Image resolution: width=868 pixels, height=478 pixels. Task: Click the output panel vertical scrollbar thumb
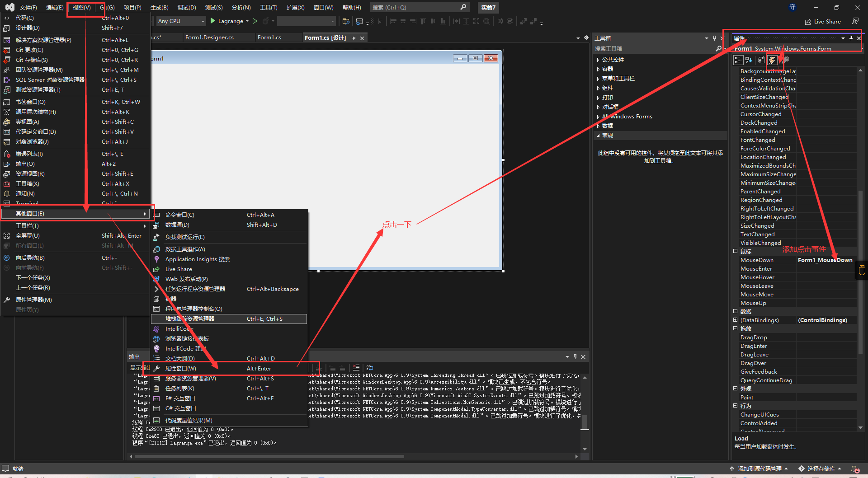coord(585,422)
